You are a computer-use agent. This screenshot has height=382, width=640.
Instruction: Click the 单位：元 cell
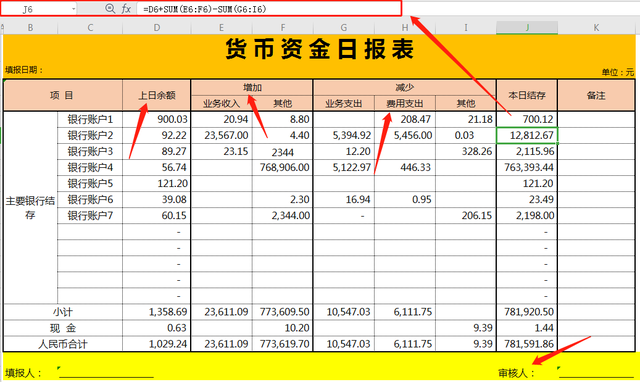618,72
